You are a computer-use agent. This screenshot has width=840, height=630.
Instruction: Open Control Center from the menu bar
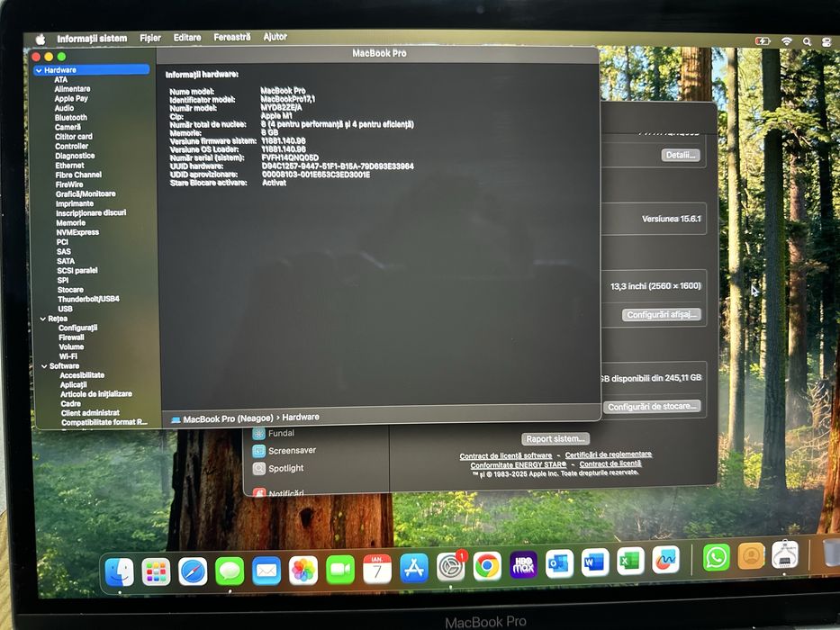pyautogui.click(x=826, y=42)
